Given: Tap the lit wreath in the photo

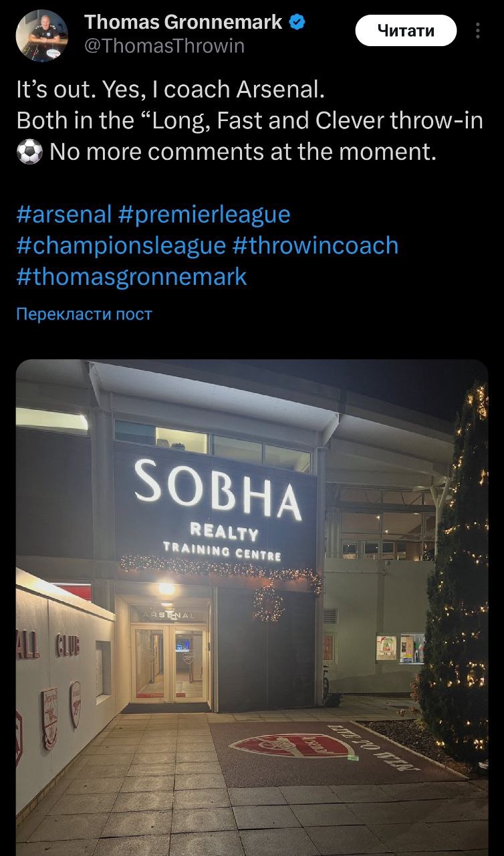Looking at the screenshot, I should coord(267,604).
